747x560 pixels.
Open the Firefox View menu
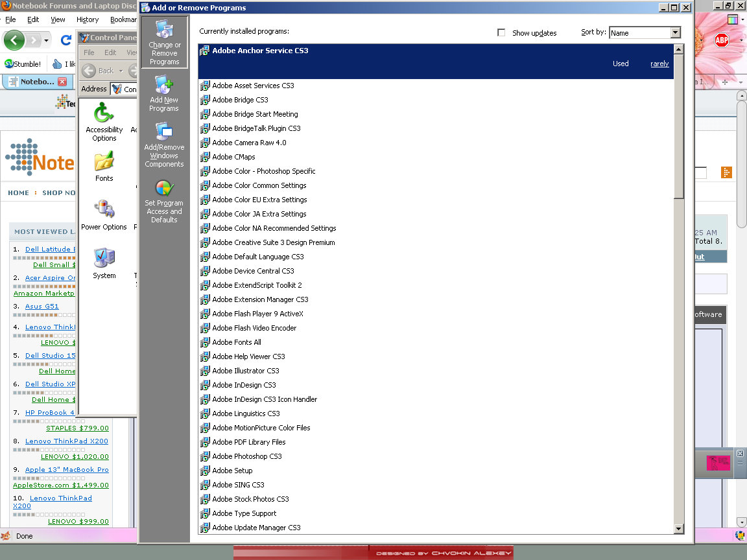tap(58, 19)
